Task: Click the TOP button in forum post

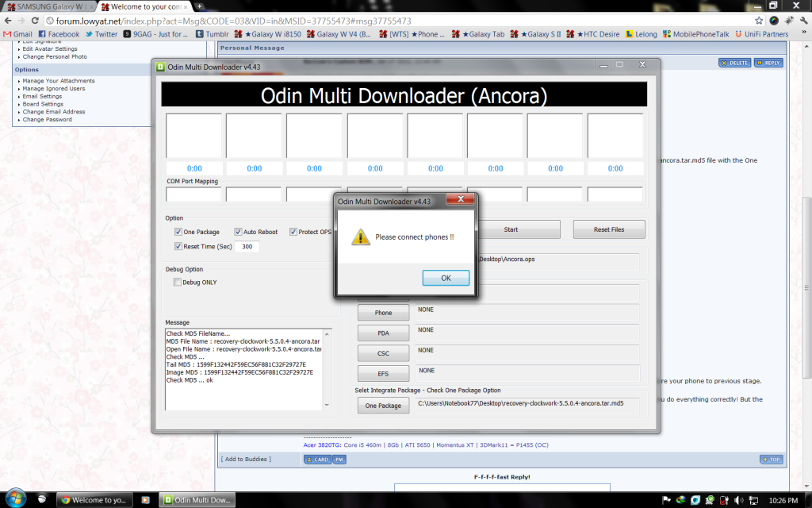Action: tap(771, 460)
